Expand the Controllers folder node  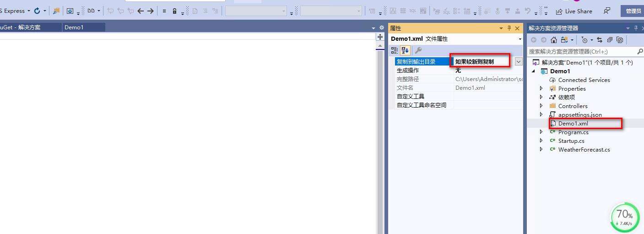(541, 106)
